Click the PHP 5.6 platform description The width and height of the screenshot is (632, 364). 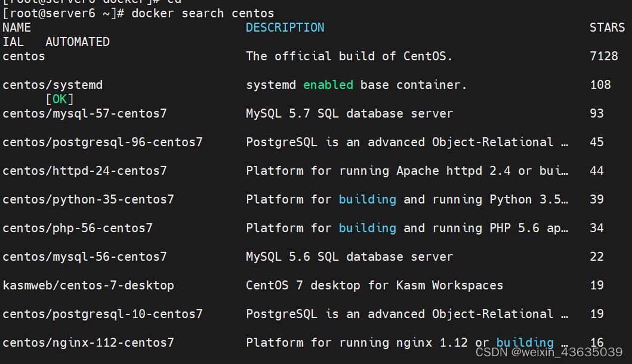click(x=407, y=228)
